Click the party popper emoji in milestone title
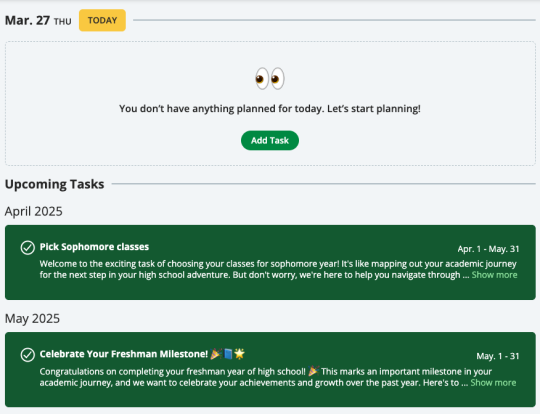This screenshot has height=414, width=540. click(216, 354)
